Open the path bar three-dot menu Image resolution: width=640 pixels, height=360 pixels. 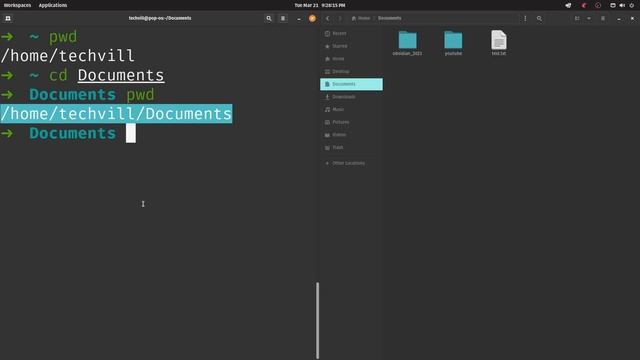coord(525,18)
